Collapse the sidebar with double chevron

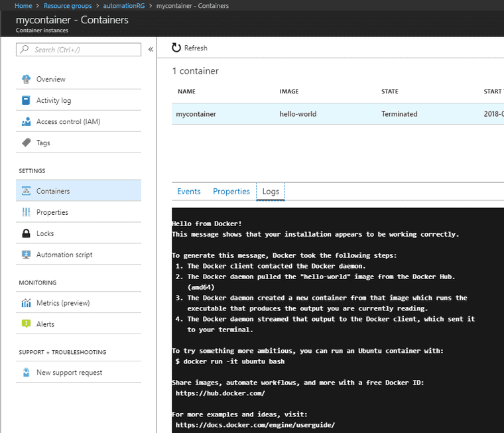(151, 50)
